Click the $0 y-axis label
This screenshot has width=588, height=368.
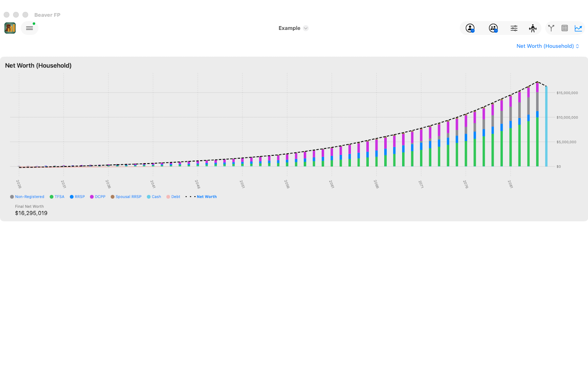[559, 166]
